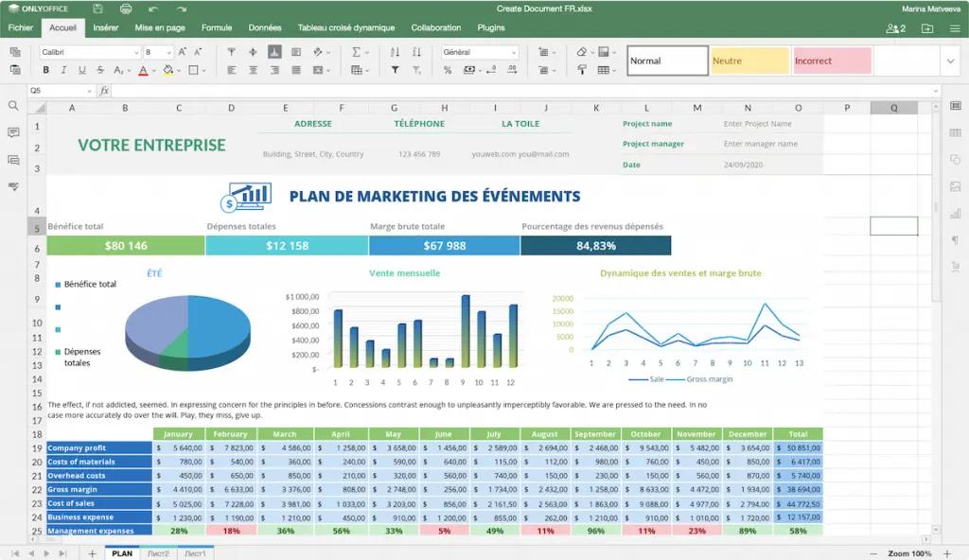Viewport: 969px width, 560px height.
Task: Switch to the Лист2 sheet tab
Action: [159, 552]
